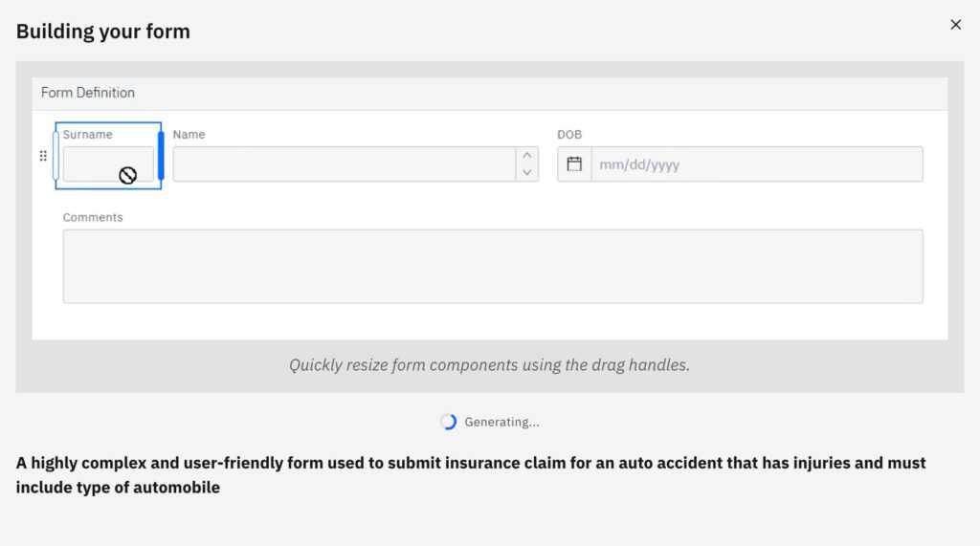Click the white left resize handle on Surname
The width and height of the screenshot is (980, 546).
click(56, 156)
